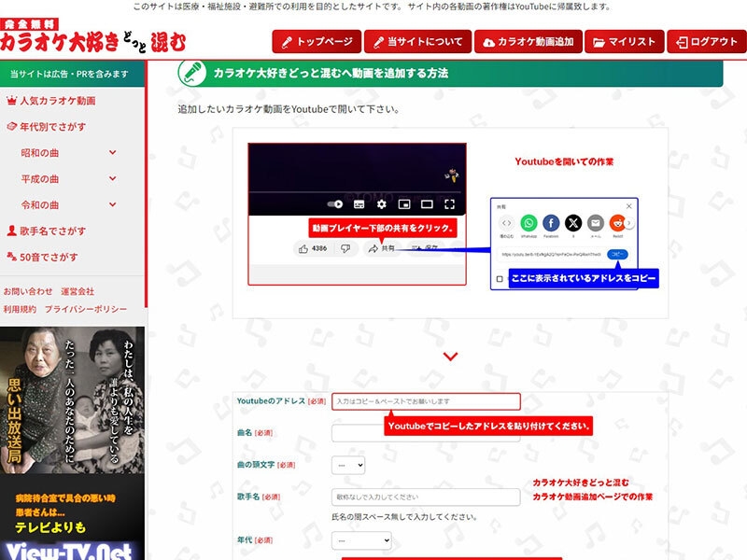The height and width of the screenshot is (560, 747).
Task: Switch the video player to theater mode
Action: [427, 205]
